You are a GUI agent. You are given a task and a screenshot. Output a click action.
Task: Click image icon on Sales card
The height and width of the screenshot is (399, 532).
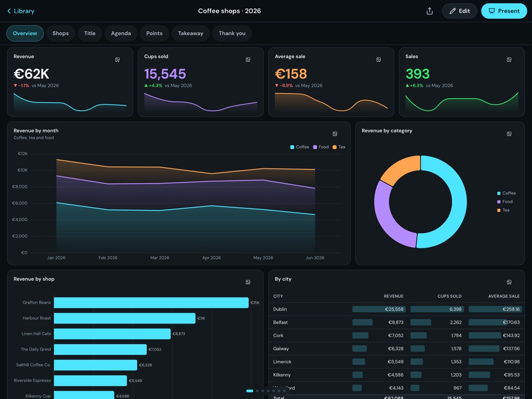tap(509, 60)
